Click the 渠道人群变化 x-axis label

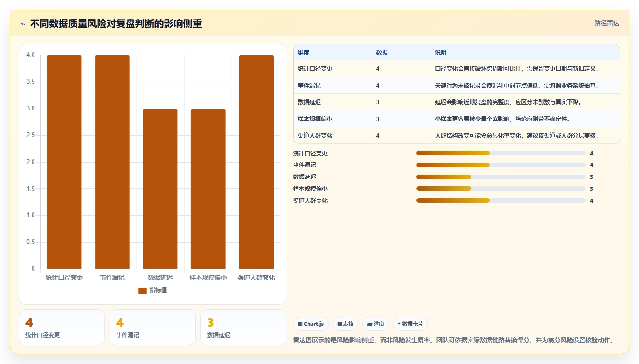tap(256, 277)
